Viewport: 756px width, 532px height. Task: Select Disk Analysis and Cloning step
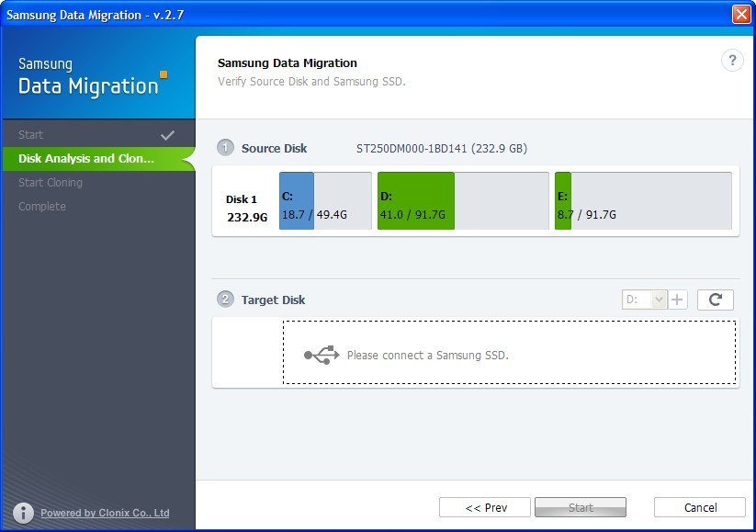tap(86, 159)
